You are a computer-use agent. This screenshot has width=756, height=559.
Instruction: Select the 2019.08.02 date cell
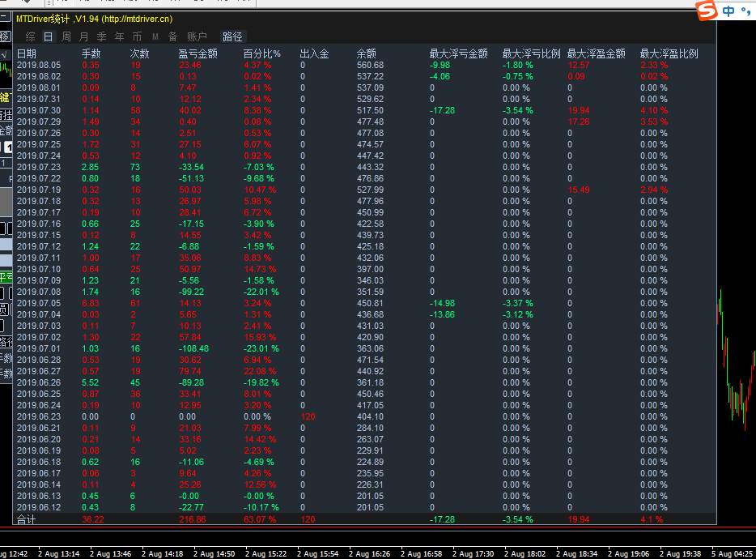(39, 76)
